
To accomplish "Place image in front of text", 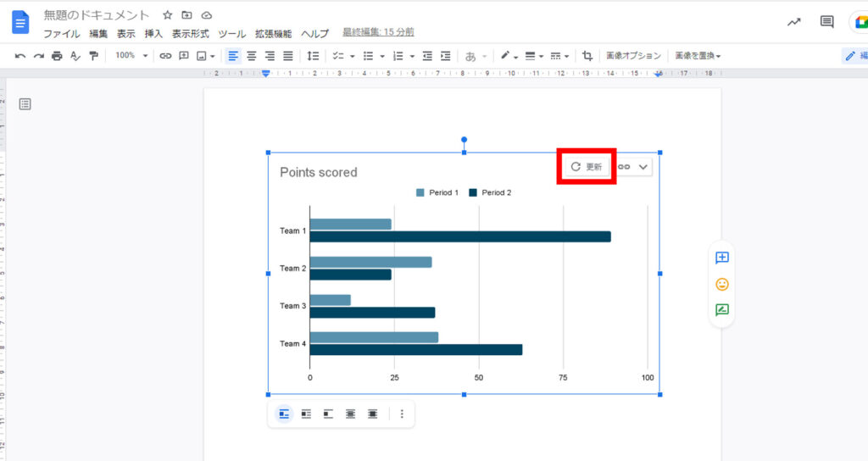I will [x=373, y=414].
